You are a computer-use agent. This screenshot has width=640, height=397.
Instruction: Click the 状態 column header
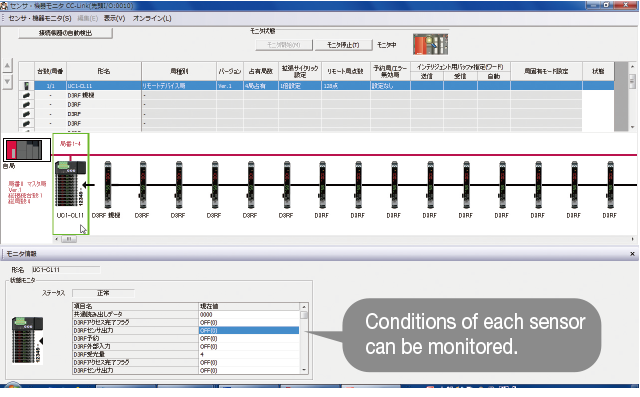pyautogui.click(x=598, y=71)
